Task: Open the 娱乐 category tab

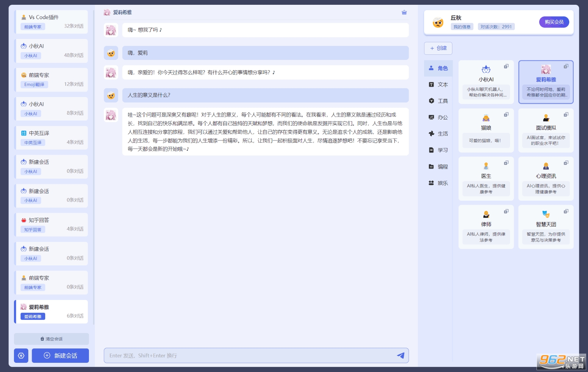Action: tap(438, 183)
